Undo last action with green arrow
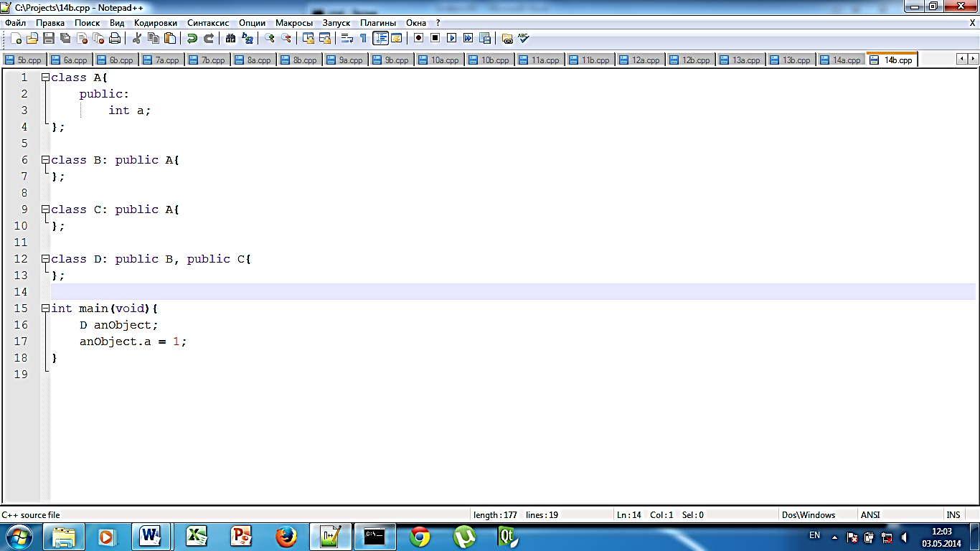The width and height of the screenshot is (980, 551). [x=192, y=38]
